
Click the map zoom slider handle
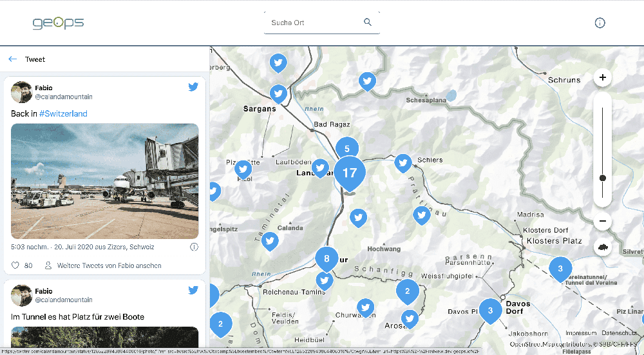pyautogui.click(x=603, y=178)
